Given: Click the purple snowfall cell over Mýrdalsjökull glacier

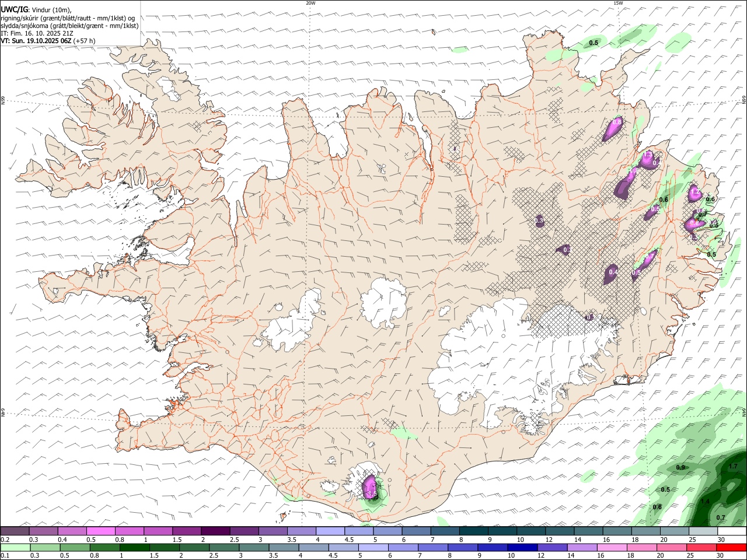Looking at the screenshot, I should point(369,487).
